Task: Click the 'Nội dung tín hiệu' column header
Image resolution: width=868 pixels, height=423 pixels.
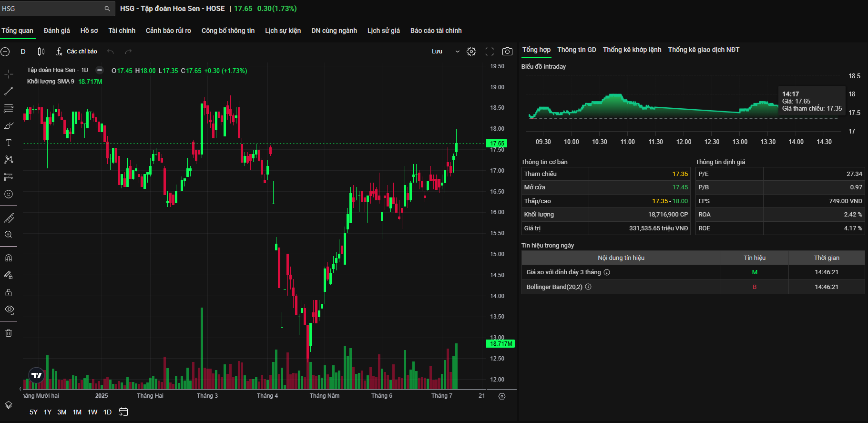Action: tap(621, 258)
